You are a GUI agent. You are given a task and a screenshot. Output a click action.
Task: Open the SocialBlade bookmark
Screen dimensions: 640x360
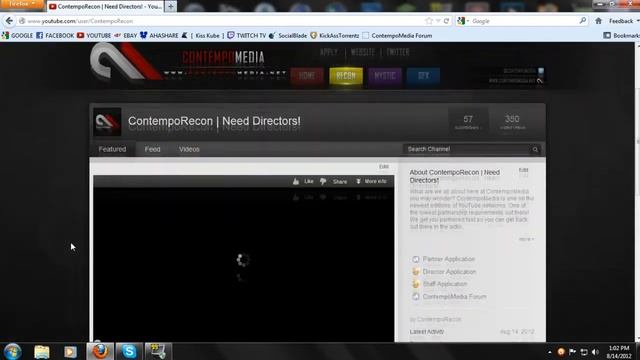click(x=288, y=36)
